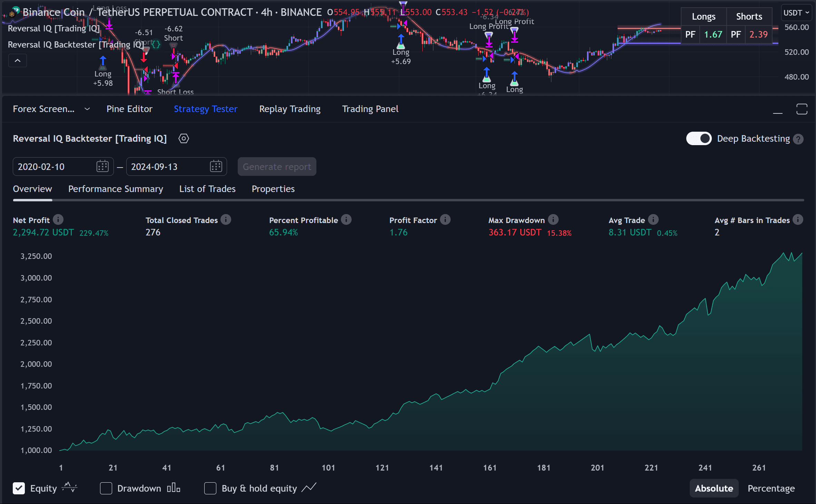This screenshot has height=504, width=816.
Task: Click the Longs table header
Action: pyautogui.click(x=704, y=17)
